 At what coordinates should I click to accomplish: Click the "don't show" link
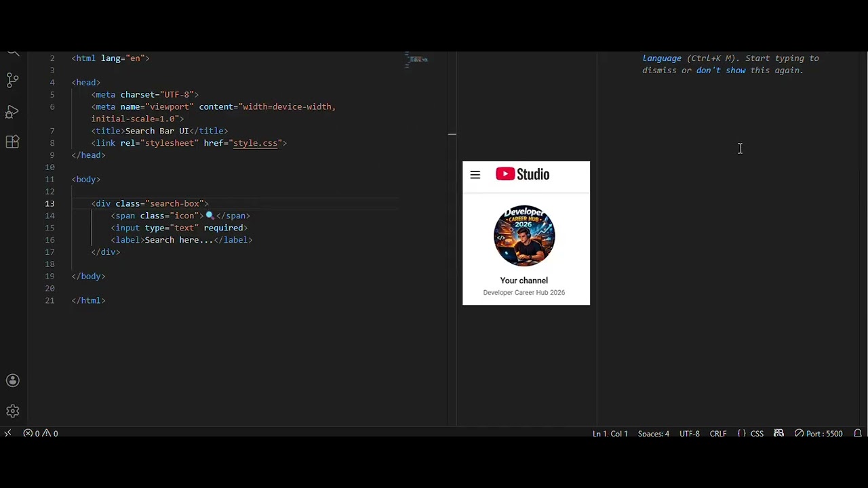tap(721, 70)
